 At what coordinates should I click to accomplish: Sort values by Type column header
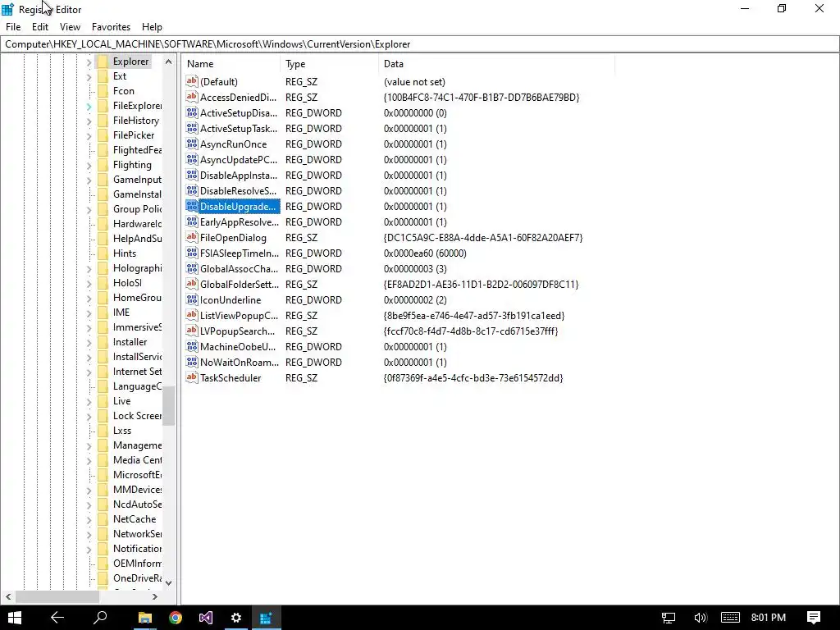tap(330, 64)
